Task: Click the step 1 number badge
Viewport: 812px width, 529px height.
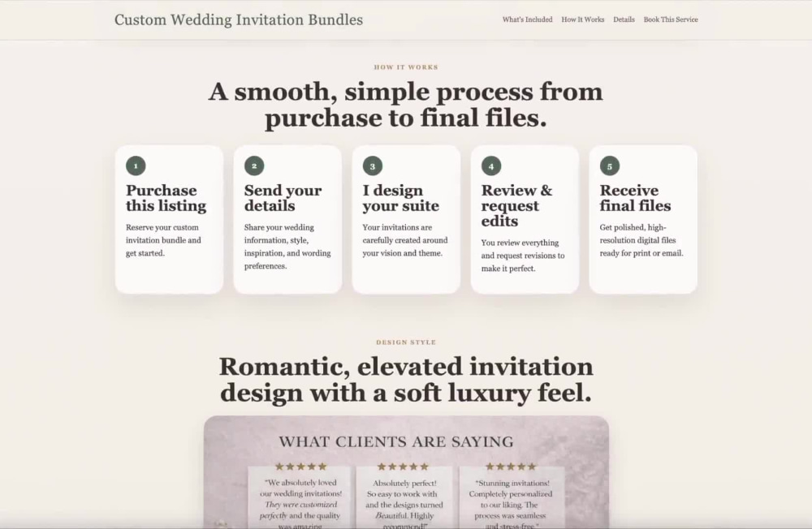Action: pos(136,166)
